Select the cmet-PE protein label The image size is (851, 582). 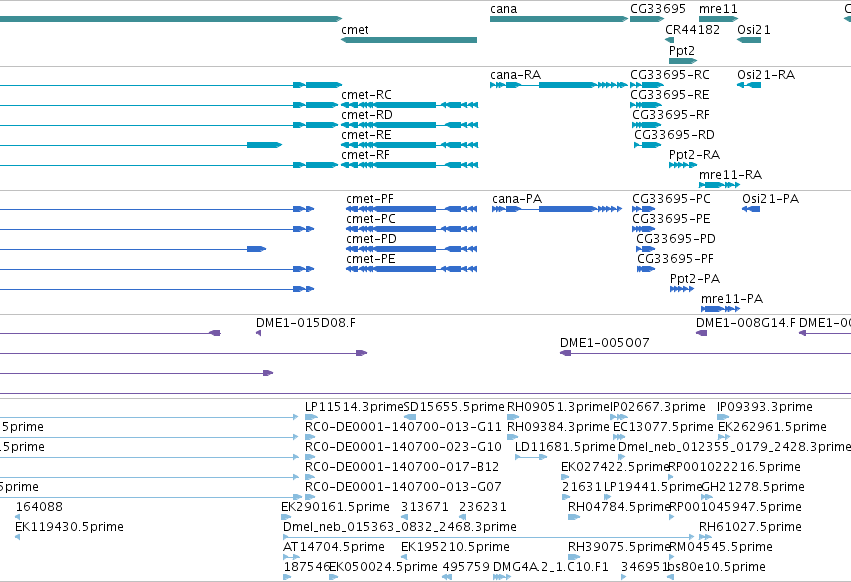pyautogui.click(x=371, y=259)
